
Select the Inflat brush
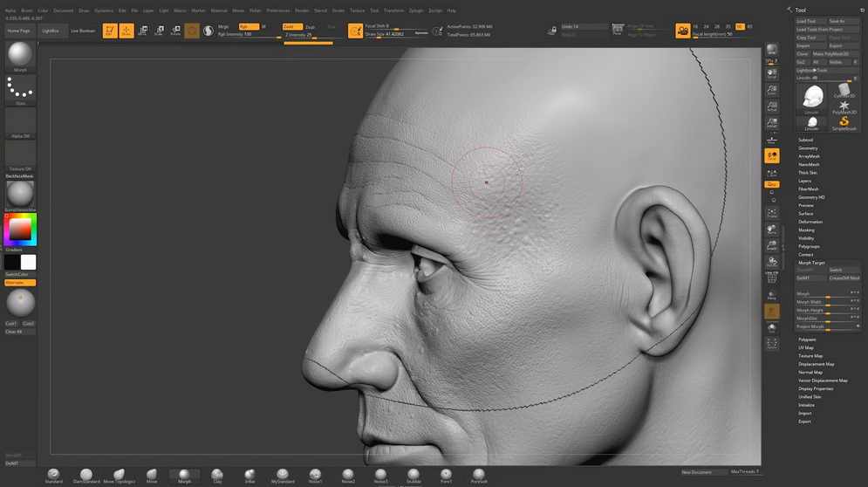(x=249, y=476)
